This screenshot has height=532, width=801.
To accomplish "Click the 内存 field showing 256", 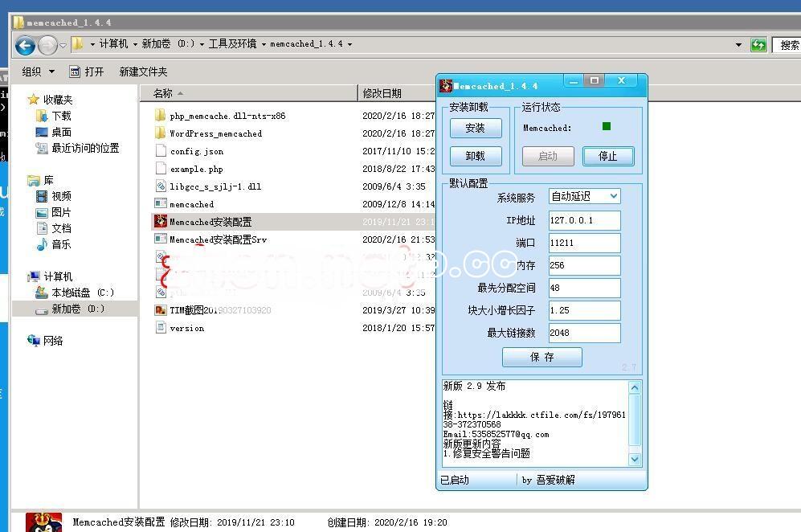I will point(584,265).
